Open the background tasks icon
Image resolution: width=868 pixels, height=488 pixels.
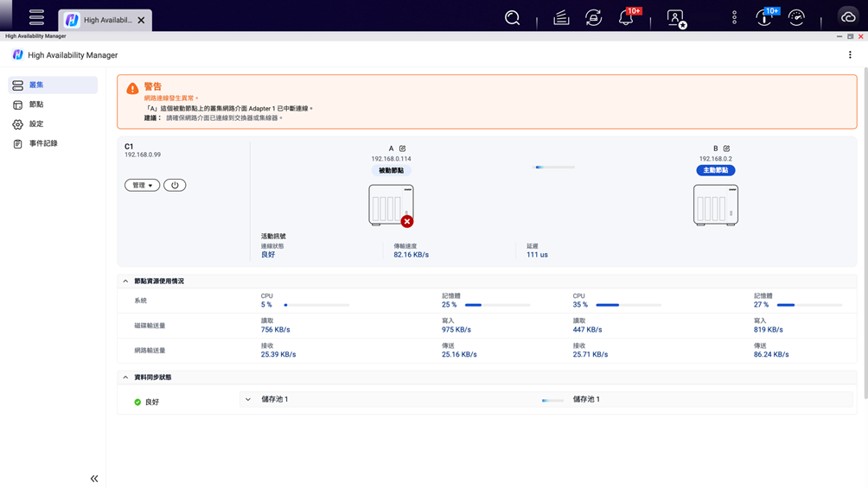pos(561,17)
